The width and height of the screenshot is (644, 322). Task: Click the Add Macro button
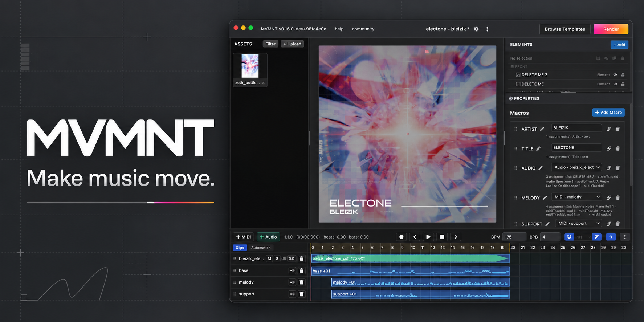pyautogui.click(x=608, y=113)
